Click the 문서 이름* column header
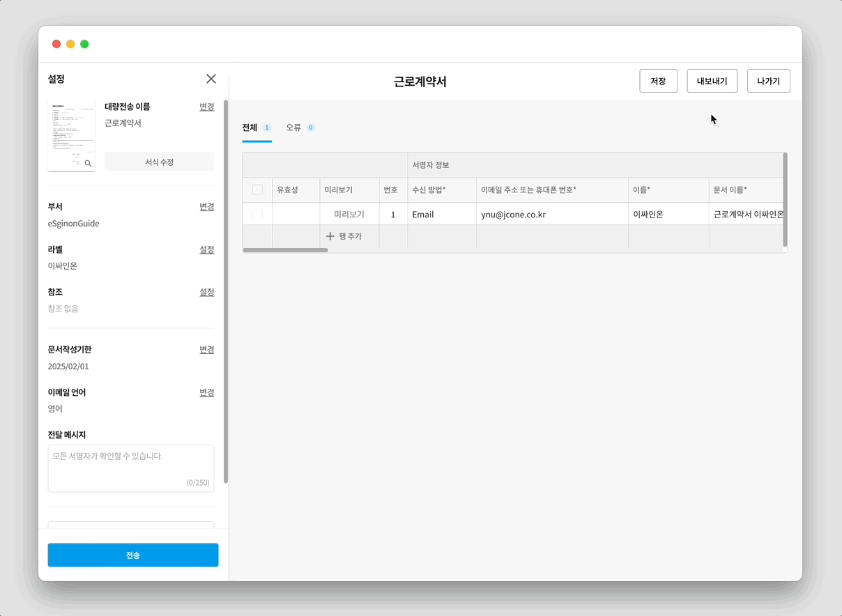This screenshot has width=842, height=616. coord(747,190)
